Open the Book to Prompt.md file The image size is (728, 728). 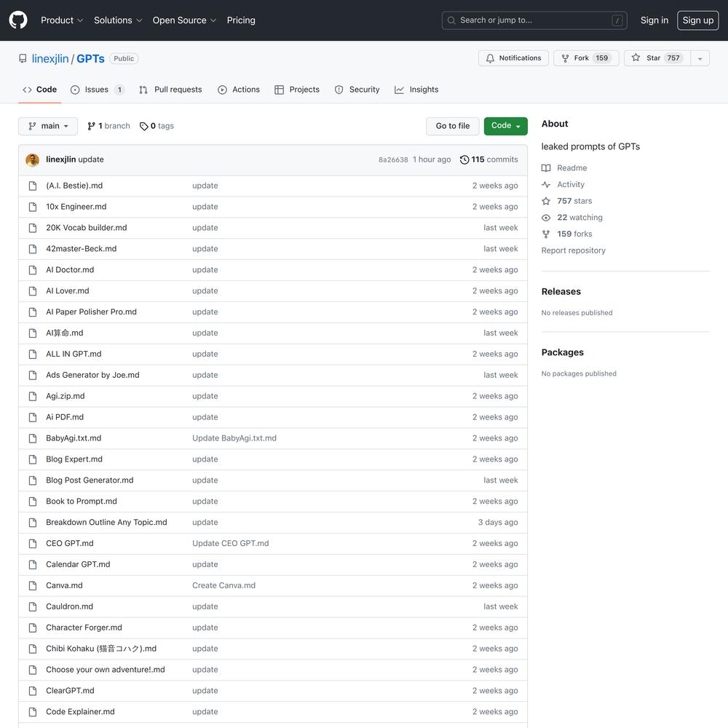[82, 502]
